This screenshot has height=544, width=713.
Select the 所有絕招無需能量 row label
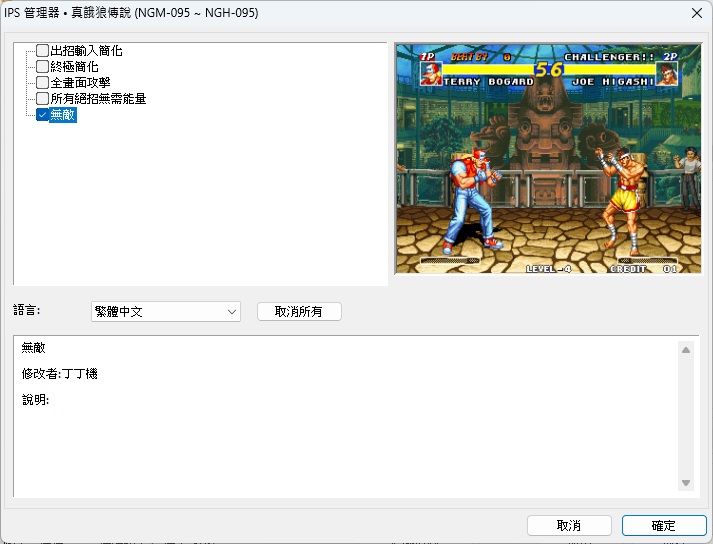point(98,98)
